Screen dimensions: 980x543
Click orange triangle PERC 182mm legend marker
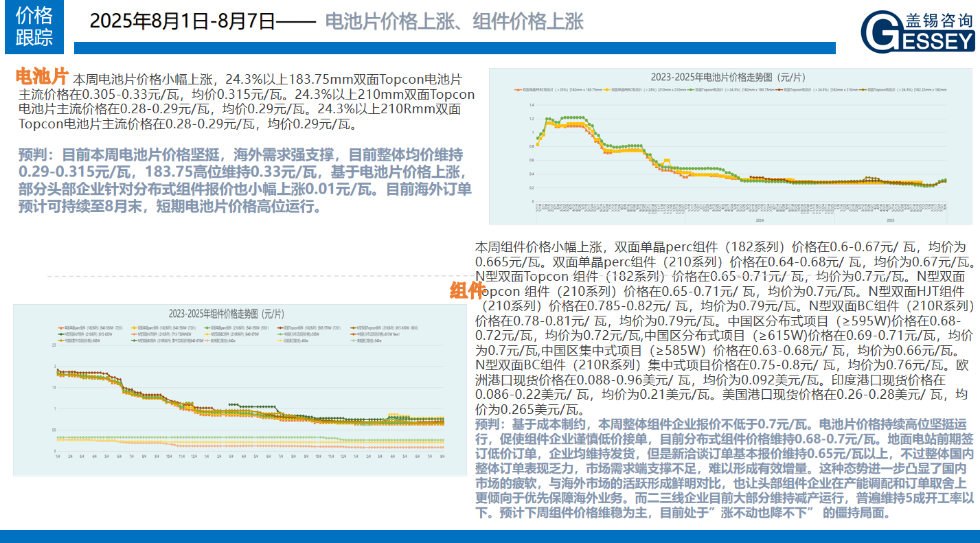click(518, 89)
